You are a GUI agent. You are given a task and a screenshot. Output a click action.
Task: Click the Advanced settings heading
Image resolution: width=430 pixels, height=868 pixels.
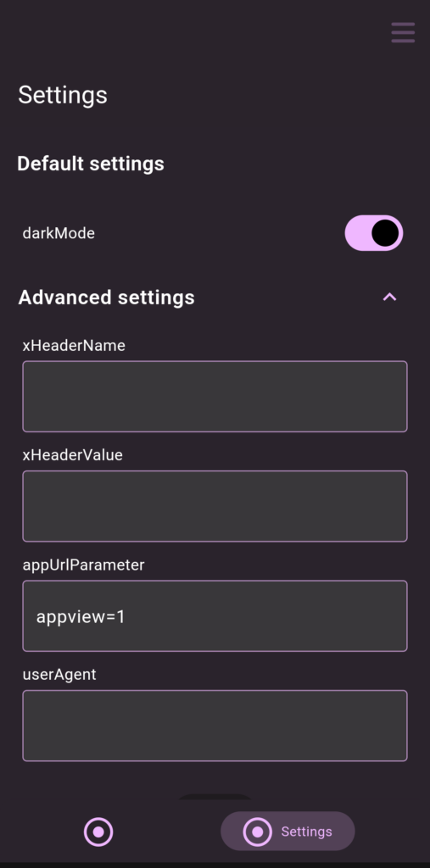106,298
